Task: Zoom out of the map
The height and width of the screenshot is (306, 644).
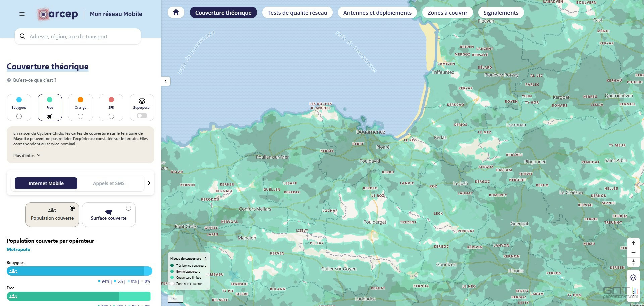Action: pyautogui.click(x=633, y=253)
